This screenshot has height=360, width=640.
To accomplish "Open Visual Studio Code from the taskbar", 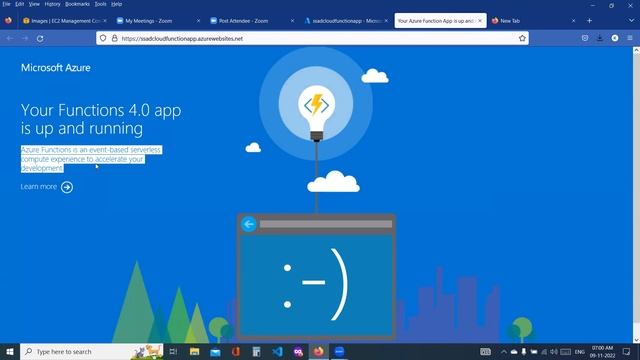I will coord(277,351).
